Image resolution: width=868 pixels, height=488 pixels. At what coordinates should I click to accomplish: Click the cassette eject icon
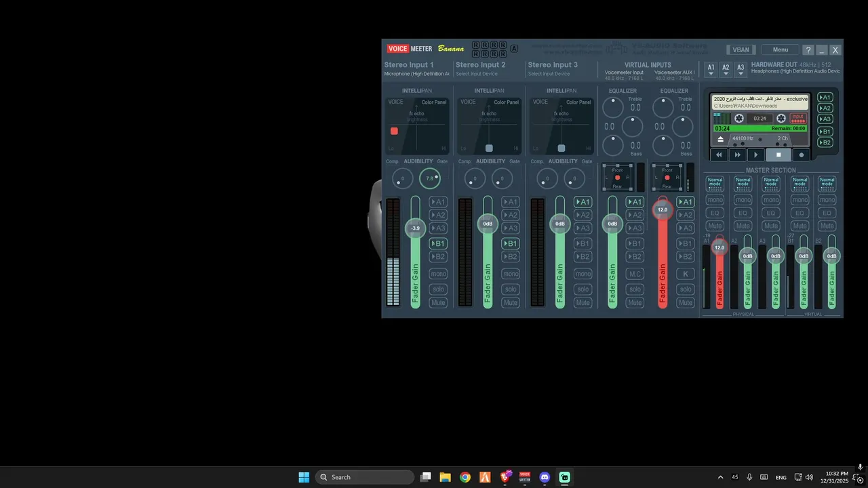[721, 138]
